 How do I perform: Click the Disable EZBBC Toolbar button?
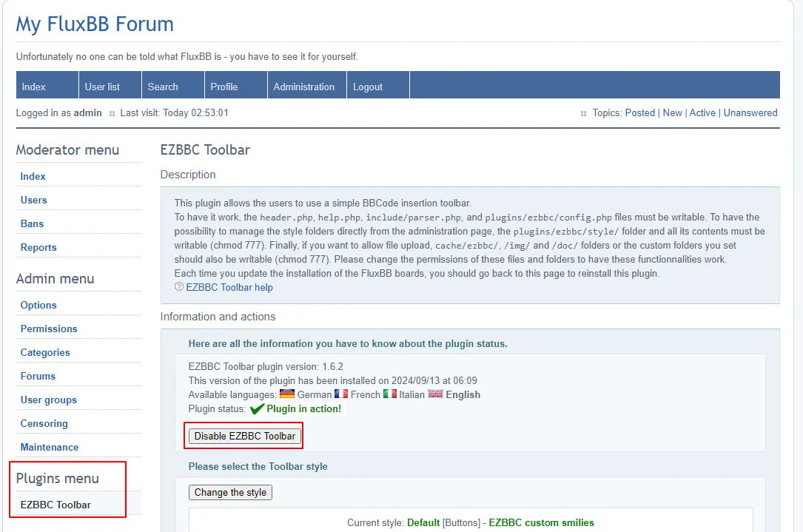[x=245, y=437]
